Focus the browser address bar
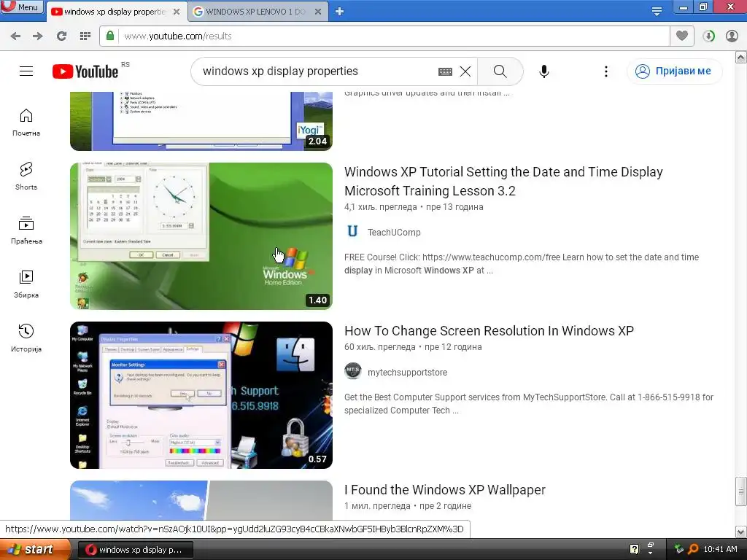Viewport: 747px width, 560px height. (x=384, y=36)
